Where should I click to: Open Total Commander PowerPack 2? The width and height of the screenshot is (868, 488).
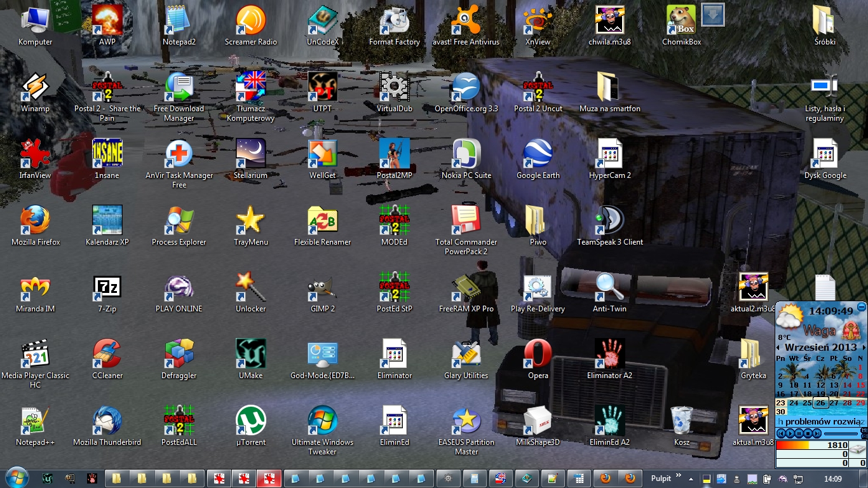pos(466,230)
